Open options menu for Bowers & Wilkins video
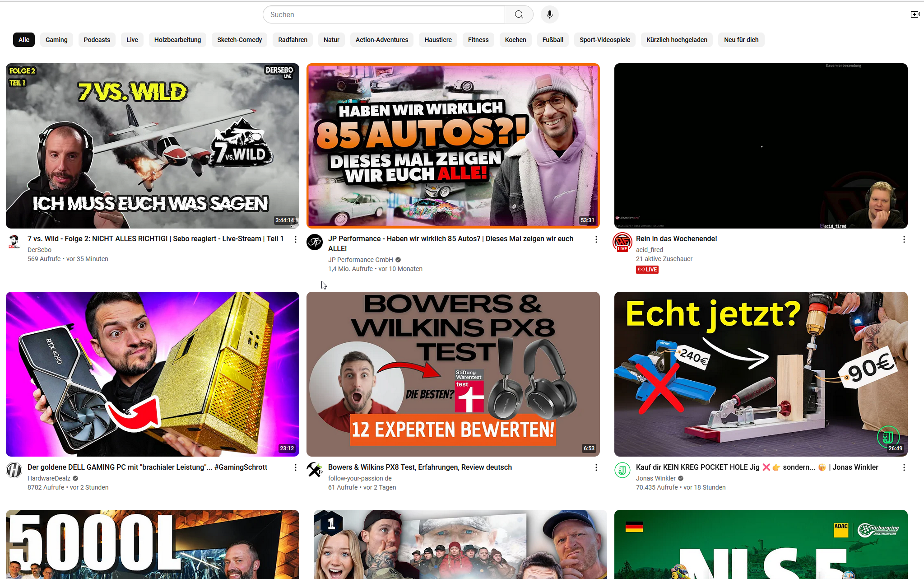 click(x=596, y=467)
